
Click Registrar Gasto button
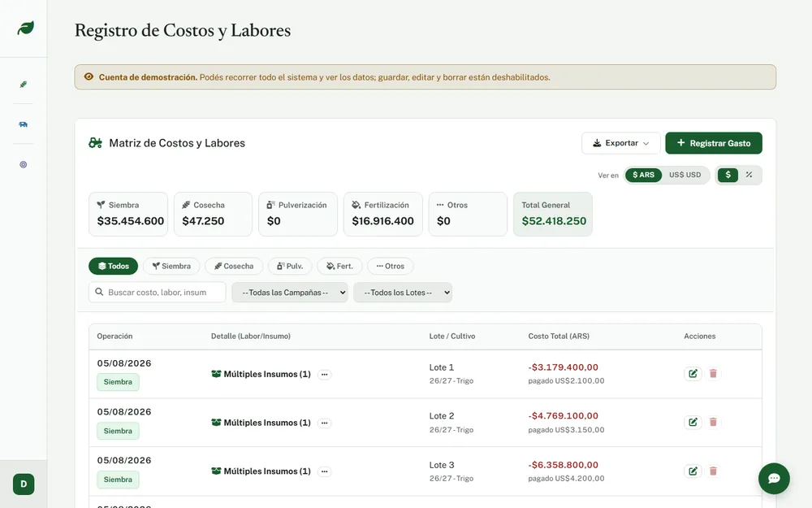[x=713, y=143]
